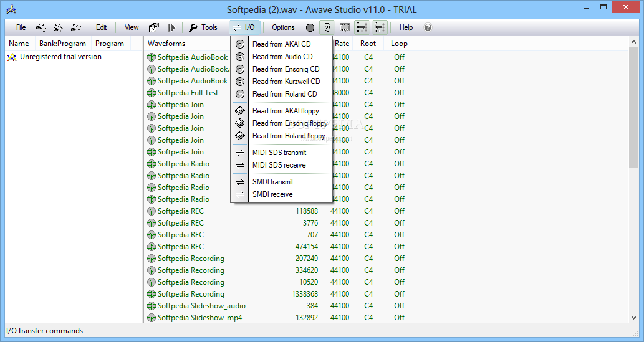
Task: Open the properties icon beside View
Action: [153, 27]
